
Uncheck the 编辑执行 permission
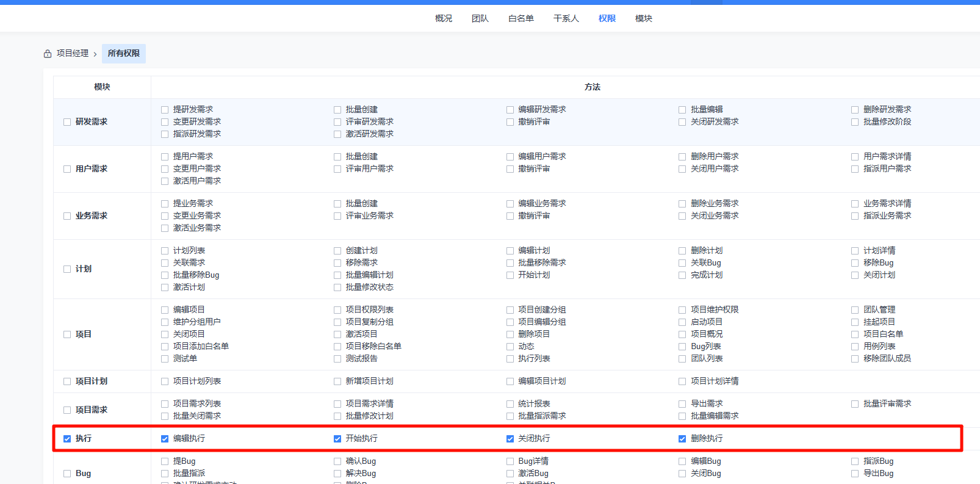point(165,439)
